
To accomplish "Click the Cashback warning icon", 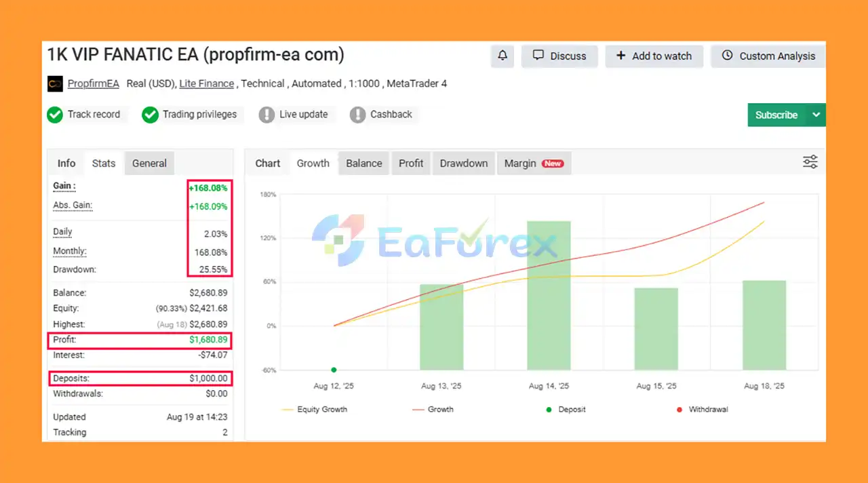I will click(357, 115).
